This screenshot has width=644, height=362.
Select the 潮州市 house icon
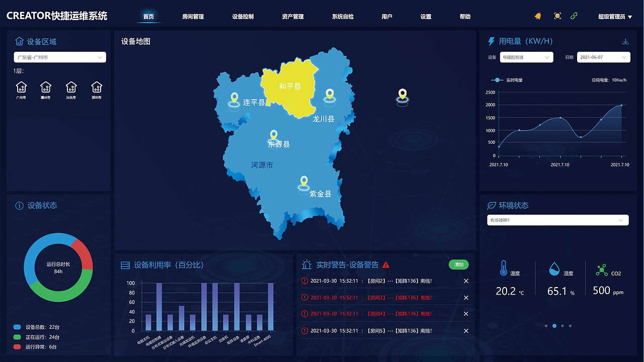click(x=46, y=87)
